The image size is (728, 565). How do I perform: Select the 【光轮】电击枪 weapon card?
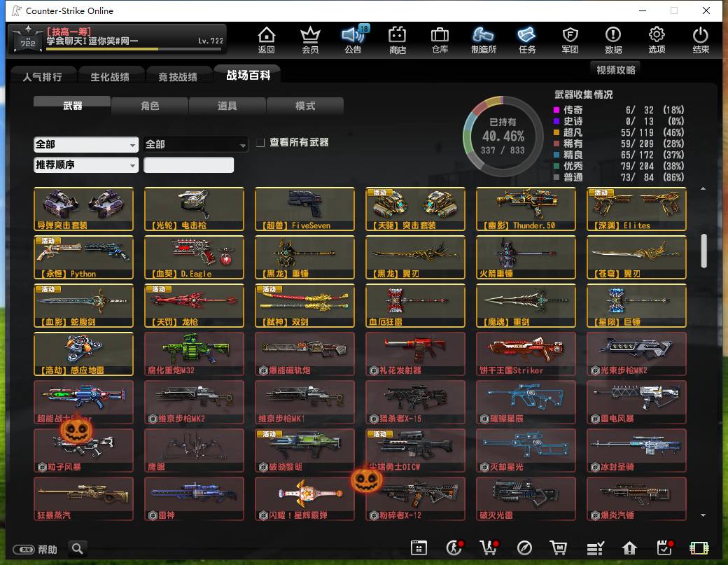coord(194,209)
